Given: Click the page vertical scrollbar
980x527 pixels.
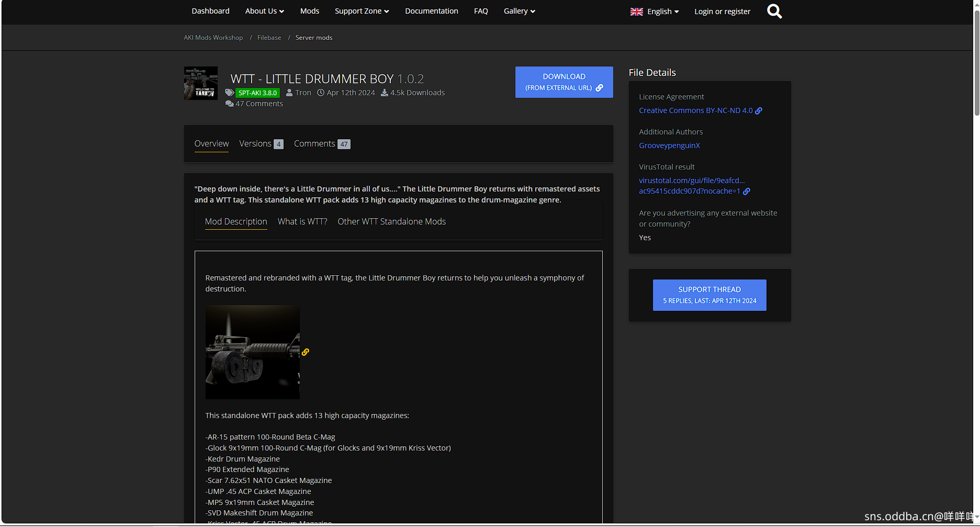Looking at the screenshot, I should click(976, 63).
